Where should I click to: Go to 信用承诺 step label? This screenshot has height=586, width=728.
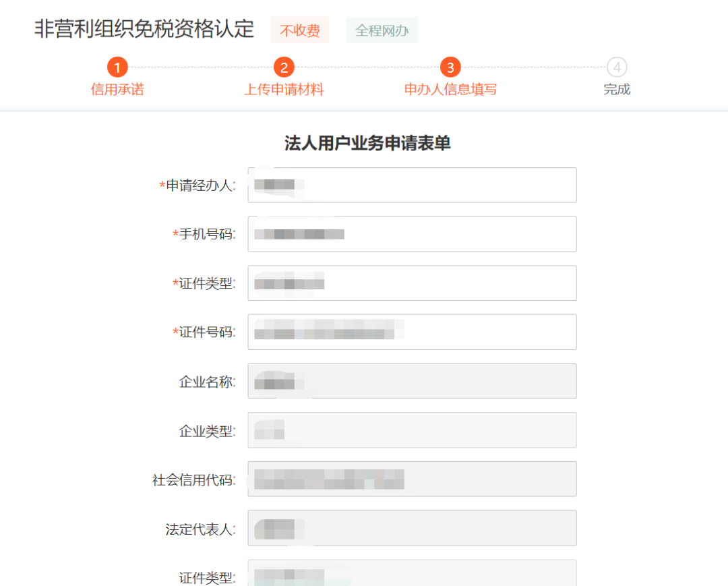117,89
